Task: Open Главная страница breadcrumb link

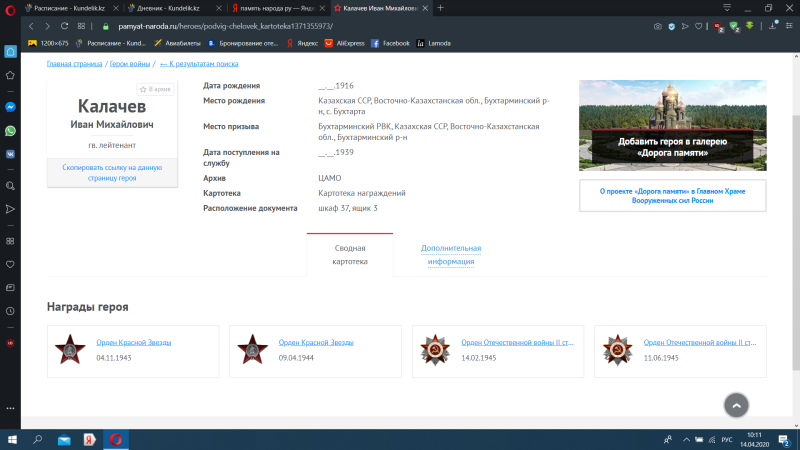Action: [74, 64]
